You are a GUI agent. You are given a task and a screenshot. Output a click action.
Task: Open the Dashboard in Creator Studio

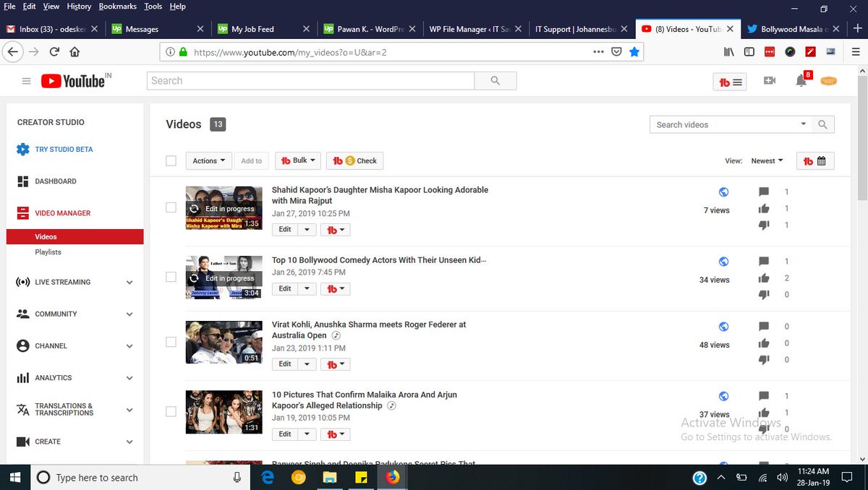[x=56, y=181]
